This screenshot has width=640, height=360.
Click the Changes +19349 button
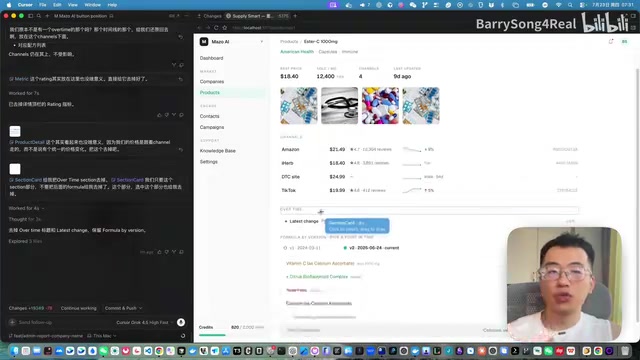pyautogui.click(x=31, y=308)
